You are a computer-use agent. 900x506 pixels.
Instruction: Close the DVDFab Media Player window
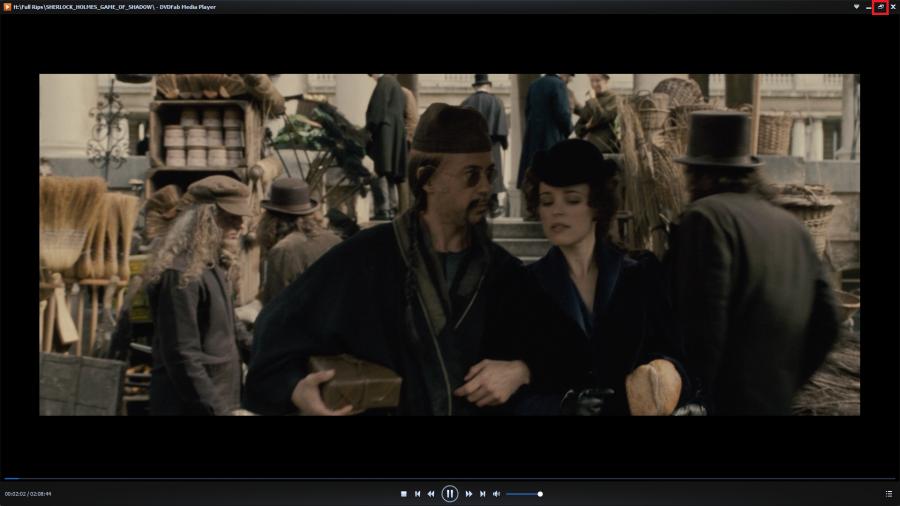click(893, 7)
